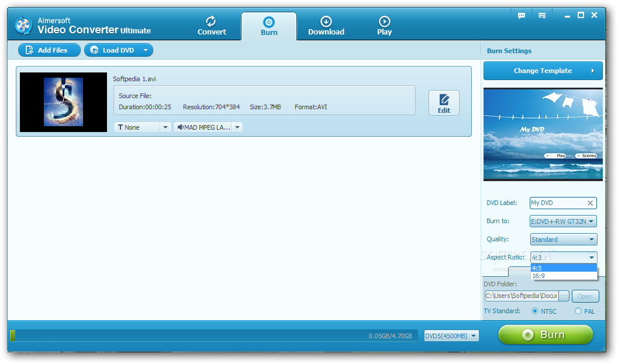The image size is (618, 364).
Task: Click the green Burn button
Action: (x=546, y=335)
